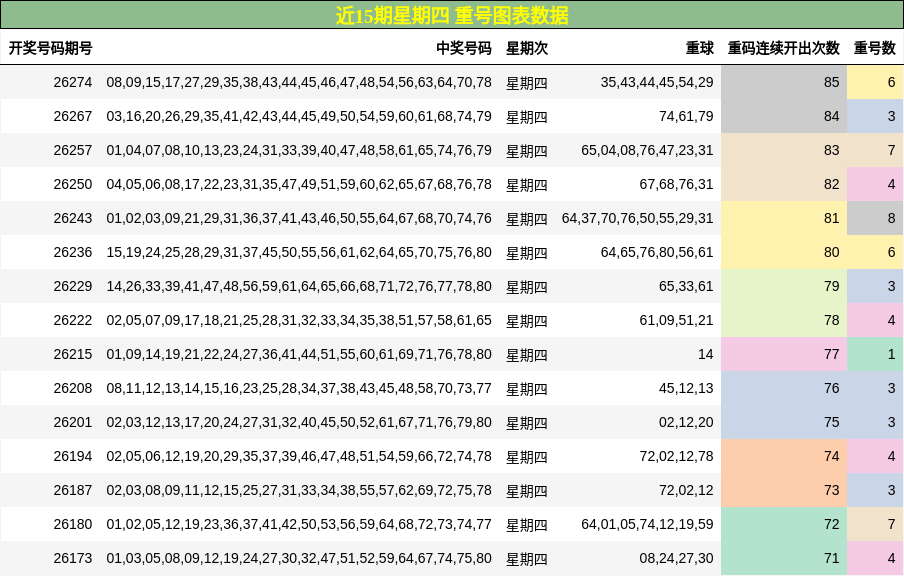Click the title 近15期星期四 重号图表数据
Image resolution: width=904 pixels, height=576 pixels.
pyautogui.click(x=452, y=16)
